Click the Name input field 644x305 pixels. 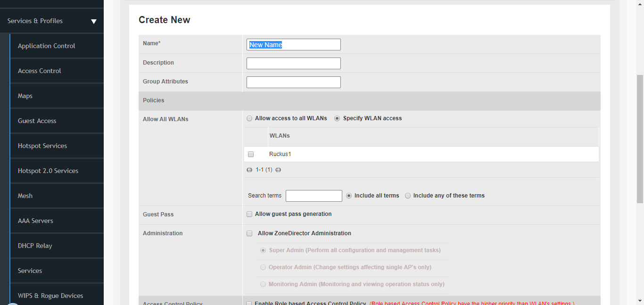tap(293, 45)
